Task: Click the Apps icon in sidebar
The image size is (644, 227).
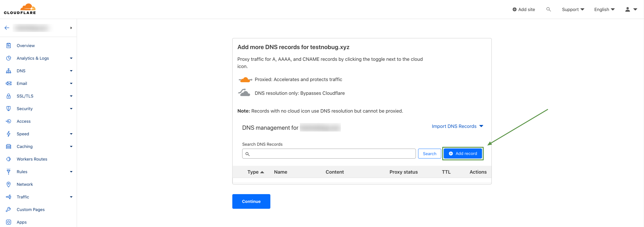Action: (x=9, y=222)
